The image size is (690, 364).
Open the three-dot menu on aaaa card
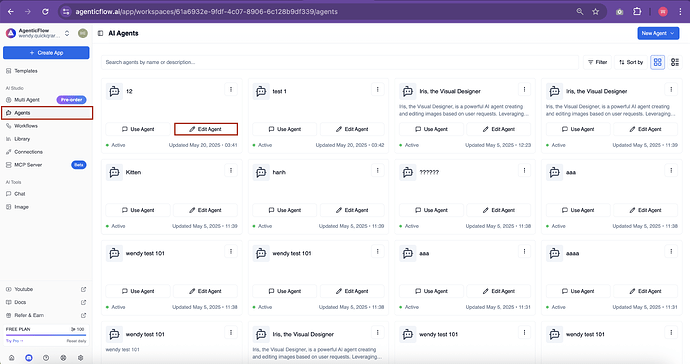pyautogui.click(x=671, y=252)
